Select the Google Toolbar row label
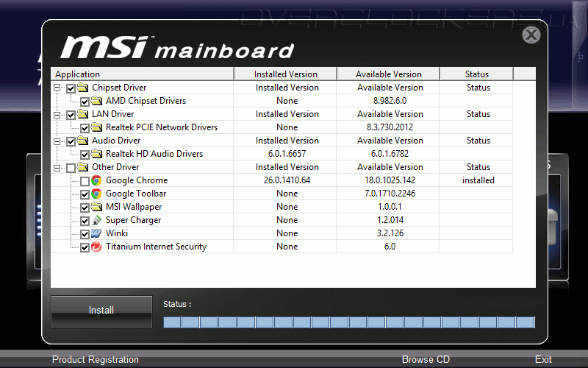Screen dimensions: 588x368 coord(136,194)
